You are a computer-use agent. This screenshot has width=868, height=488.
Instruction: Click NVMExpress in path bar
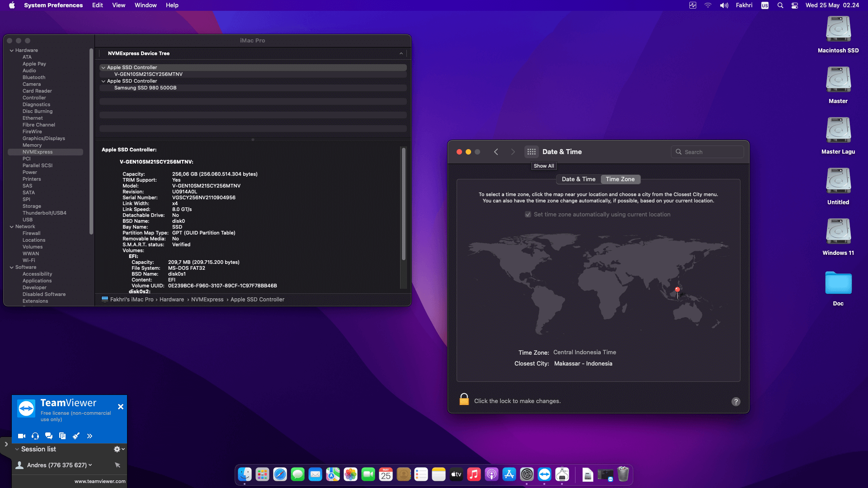(x=207, y=300)
